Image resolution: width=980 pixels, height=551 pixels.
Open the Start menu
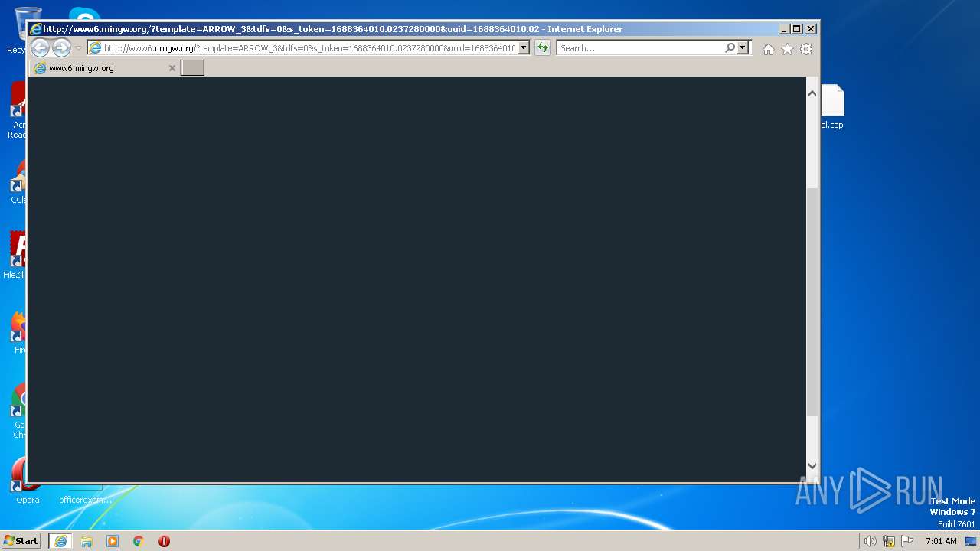[x=21, y=540]
